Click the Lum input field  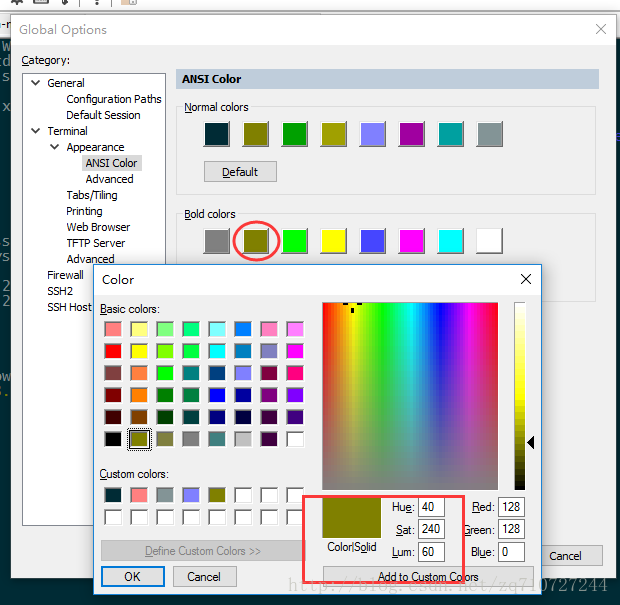coord(431,552)
